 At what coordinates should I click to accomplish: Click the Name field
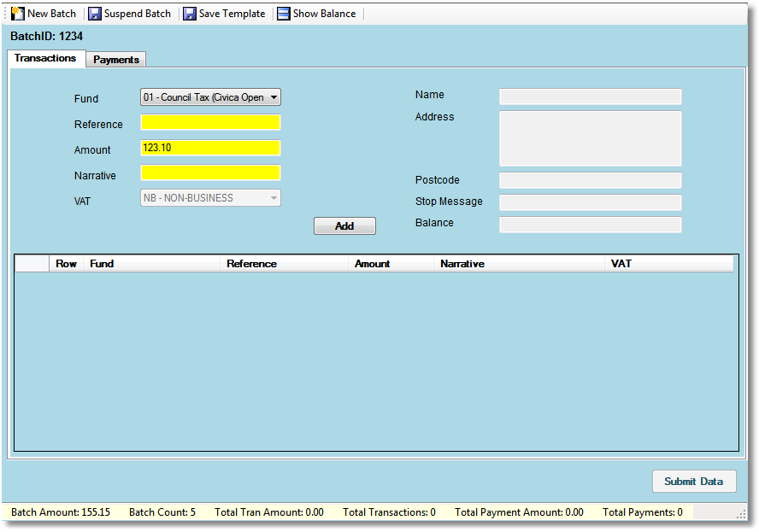pos(590,96)
